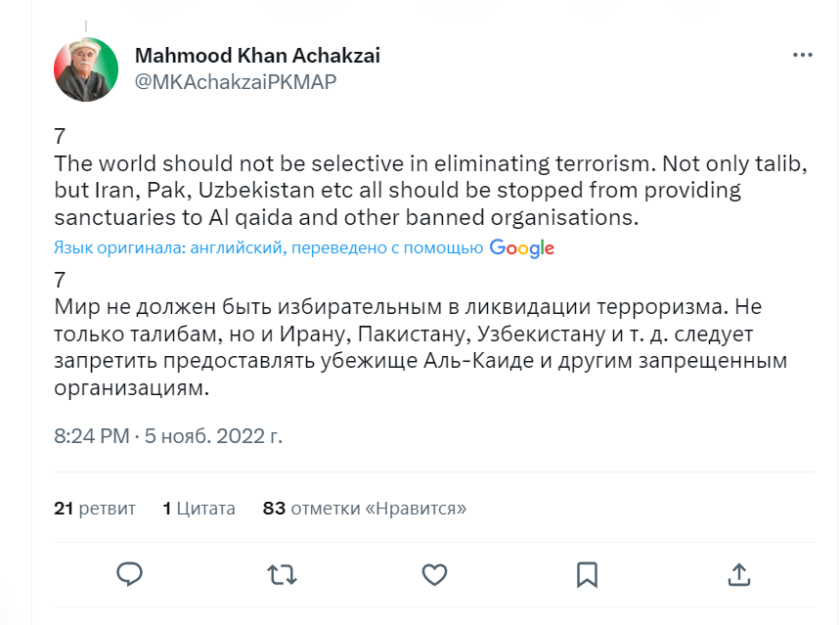This screenshot has height=625, width=840.
Task: Click the Google logo in translation line
Action: [x=522, y=248]
